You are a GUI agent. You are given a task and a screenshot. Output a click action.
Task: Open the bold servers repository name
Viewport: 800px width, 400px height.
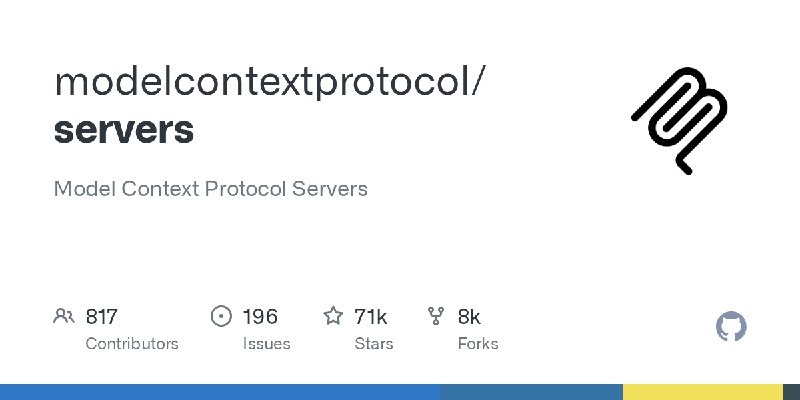click(x=124, y=130)
